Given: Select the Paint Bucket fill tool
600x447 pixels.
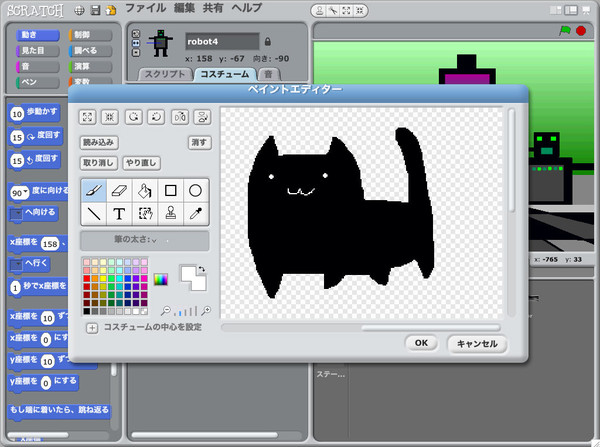Looking at the screenshot, I should tap(145, 190).
